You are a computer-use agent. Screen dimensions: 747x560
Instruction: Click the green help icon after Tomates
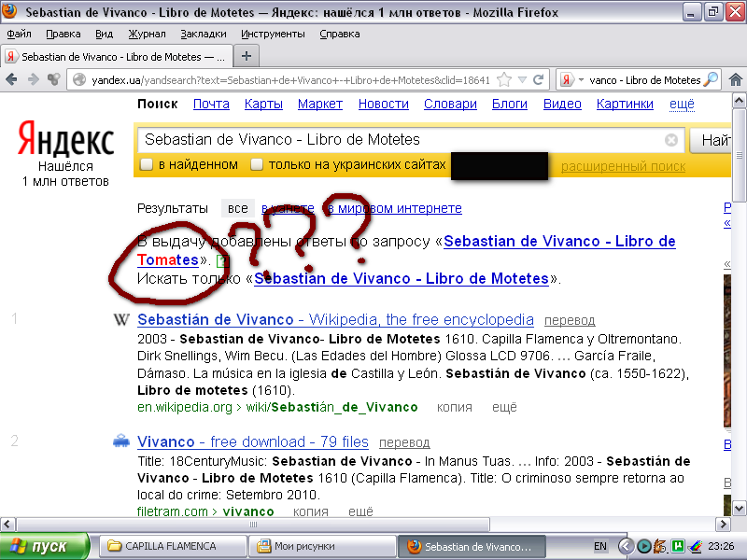click(x=223, y=260)
